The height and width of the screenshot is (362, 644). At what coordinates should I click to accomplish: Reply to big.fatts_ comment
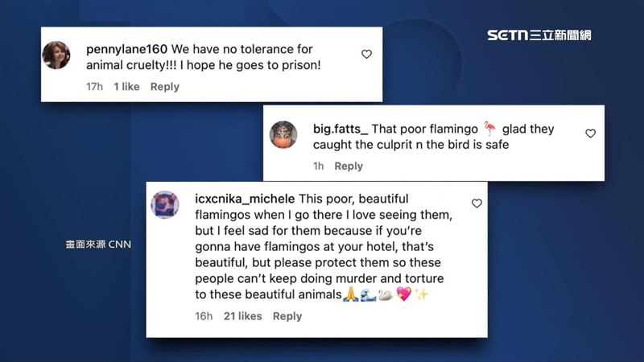click(x=349, y=167)
